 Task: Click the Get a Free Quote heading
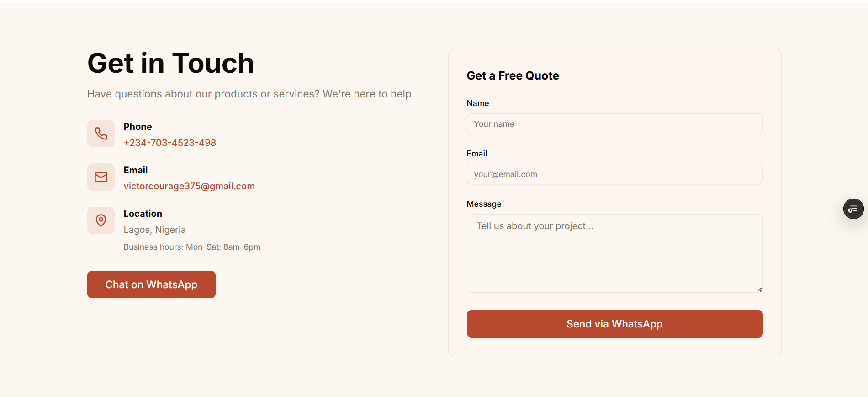coord(513,76)
